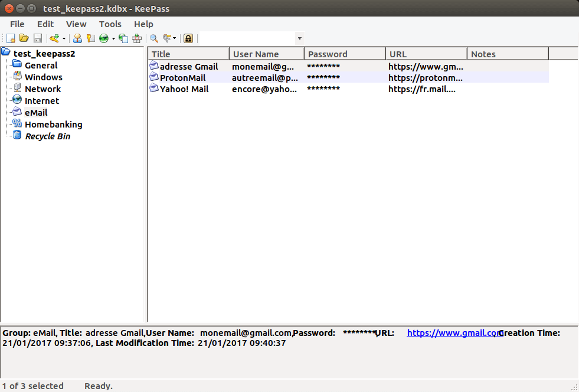
Task: Click the https://protonm... URL cell
Action: click(x=426, y=78)
